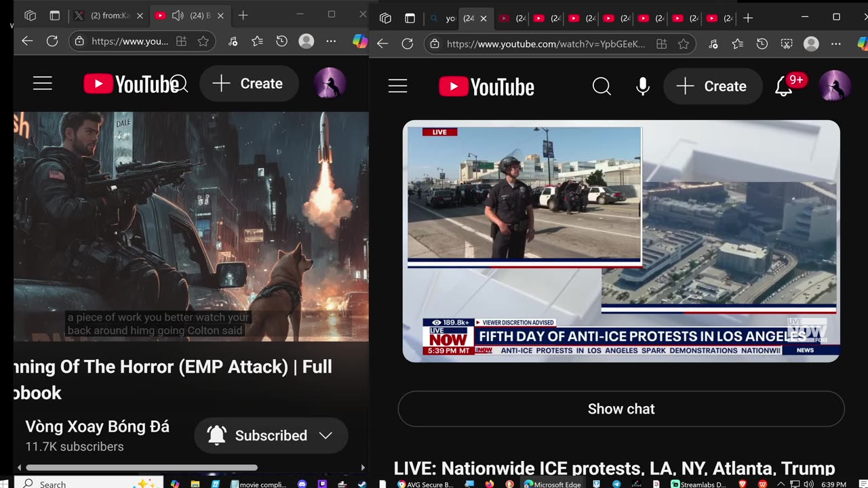The image size is (868, 488).
Task: Open account avatar menu in right window
Action: coord(835,86)
